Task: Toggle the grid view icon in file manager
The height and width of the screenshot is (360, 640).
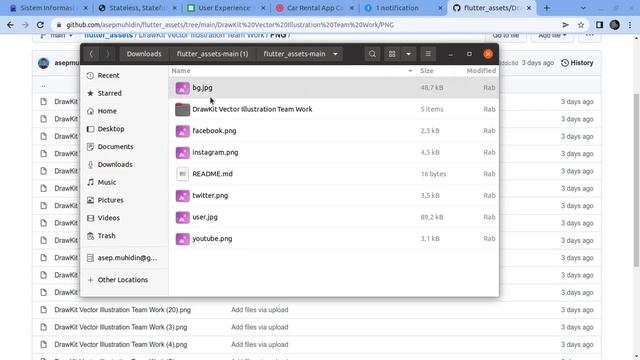Action: [392, 54]
